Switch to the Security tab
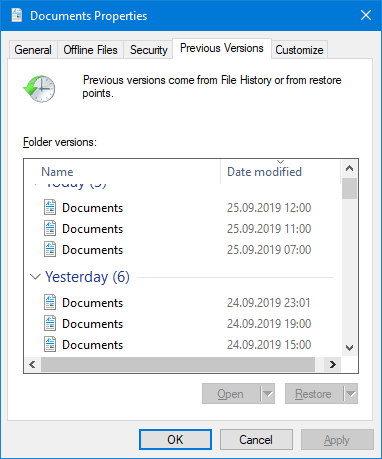382x459 pixels. [x=149, y=50]
